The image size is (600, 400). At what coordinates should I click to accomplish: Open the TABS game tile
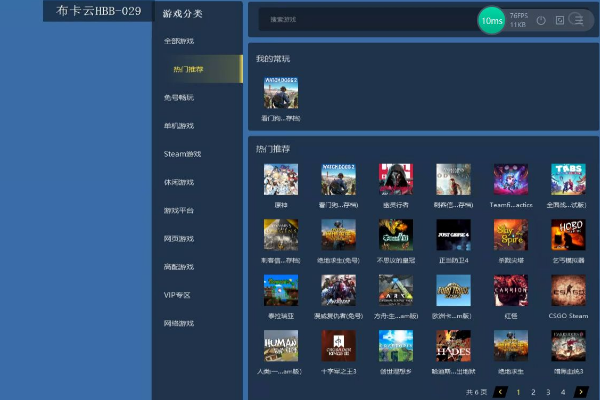click(568, 180)
